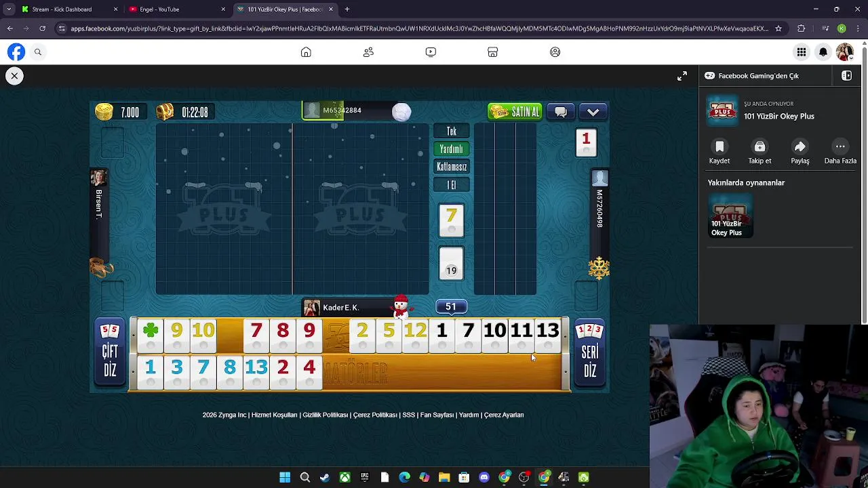Open the in-game chat bubble icon
The height and width of the screenshot is (488, 868).
click(x=561, y=112)
